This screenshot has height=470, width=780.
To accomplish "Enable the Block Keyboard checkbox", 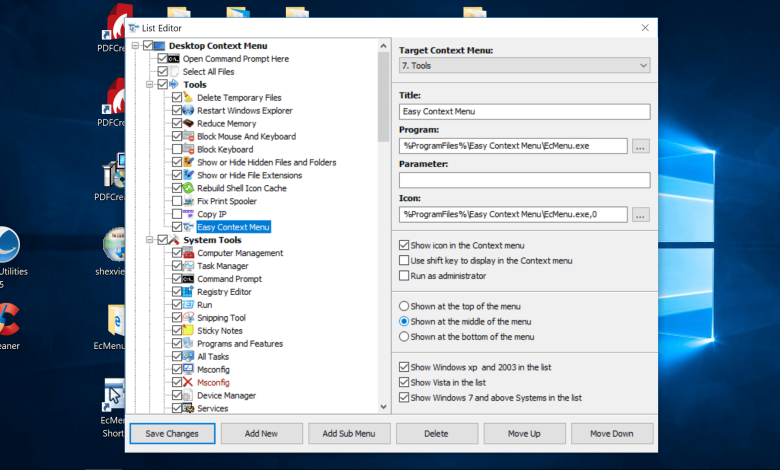I will [x=177, y=149].
